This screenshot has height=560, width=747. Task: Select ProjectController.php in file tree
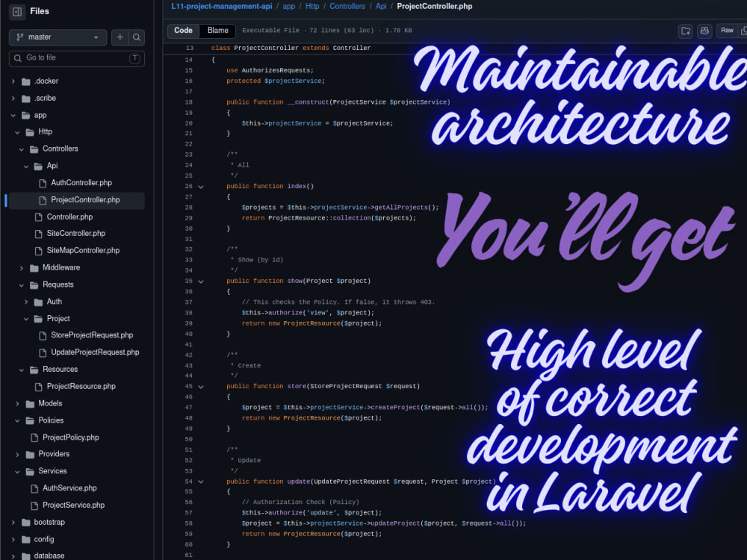click(85, 200)
